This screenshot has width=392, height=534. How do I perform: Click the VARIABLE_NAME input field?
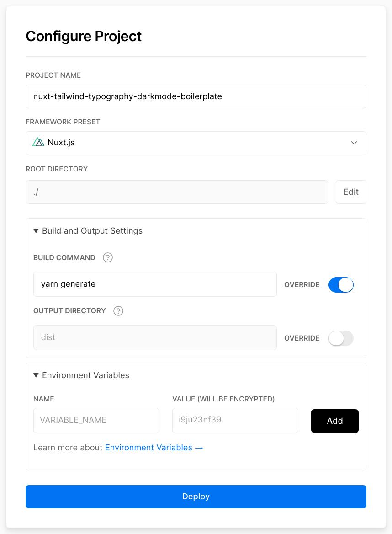[96, 420]
